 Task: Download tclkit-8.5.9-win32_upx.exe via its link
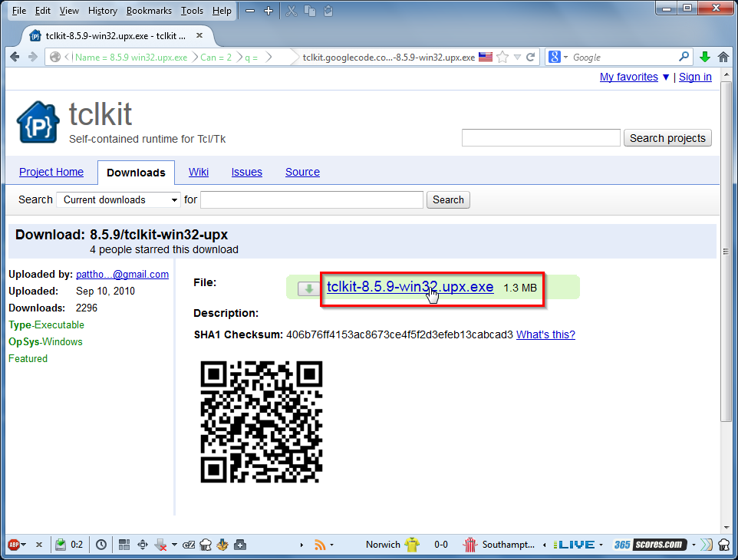[410, 287]
